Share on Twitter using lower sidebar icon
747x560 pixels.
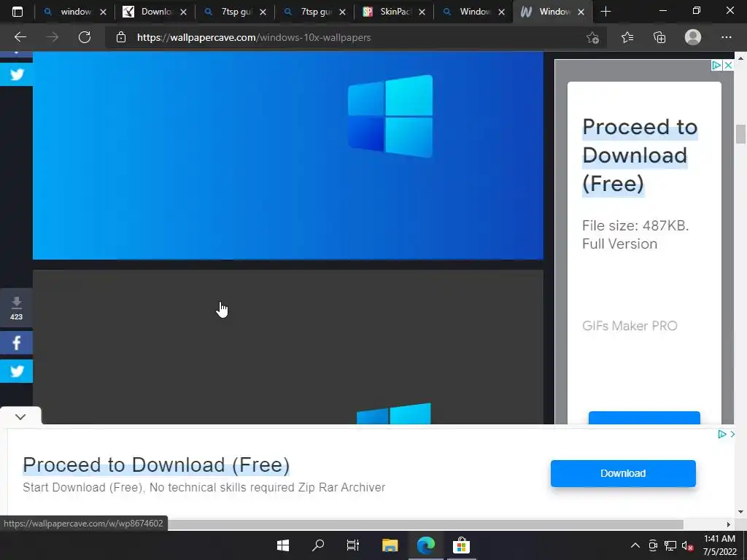17,371
